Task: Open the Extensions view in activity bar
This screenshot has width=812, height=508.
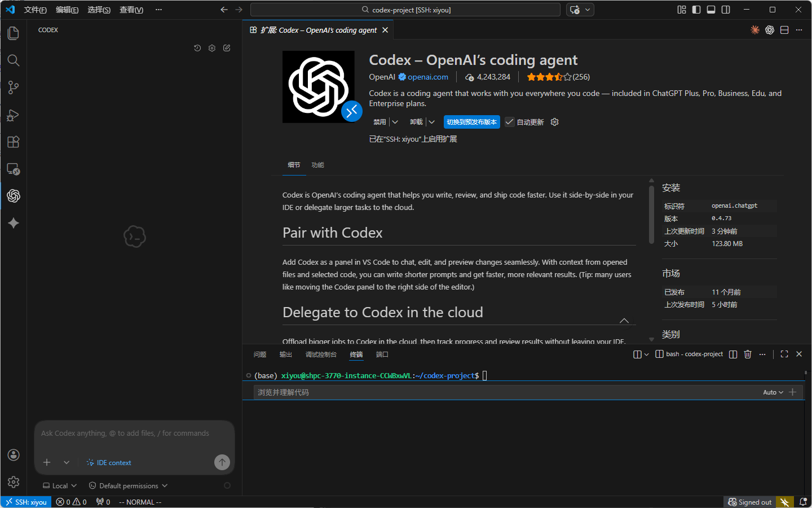Action: click(14, 142)
